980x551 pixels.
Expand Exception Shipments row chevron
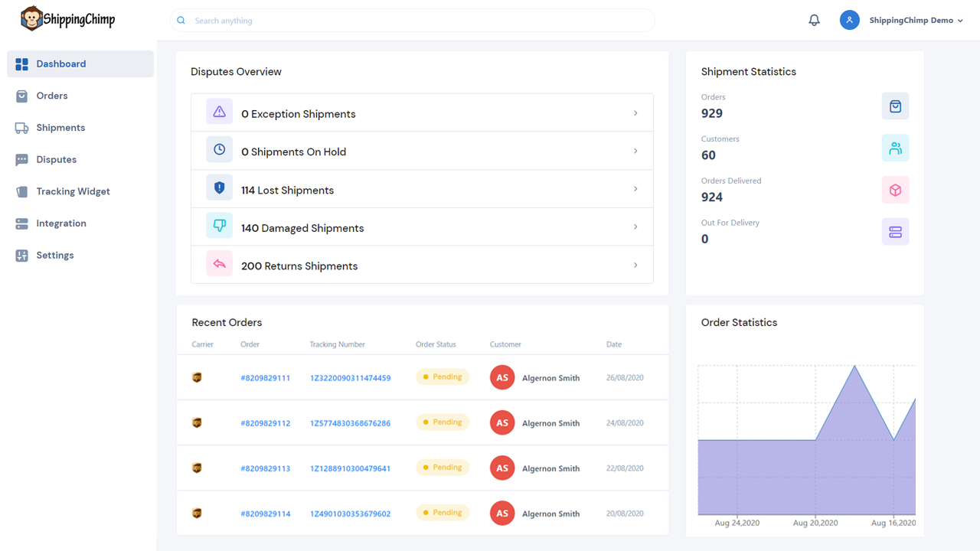tap(635, 113)
